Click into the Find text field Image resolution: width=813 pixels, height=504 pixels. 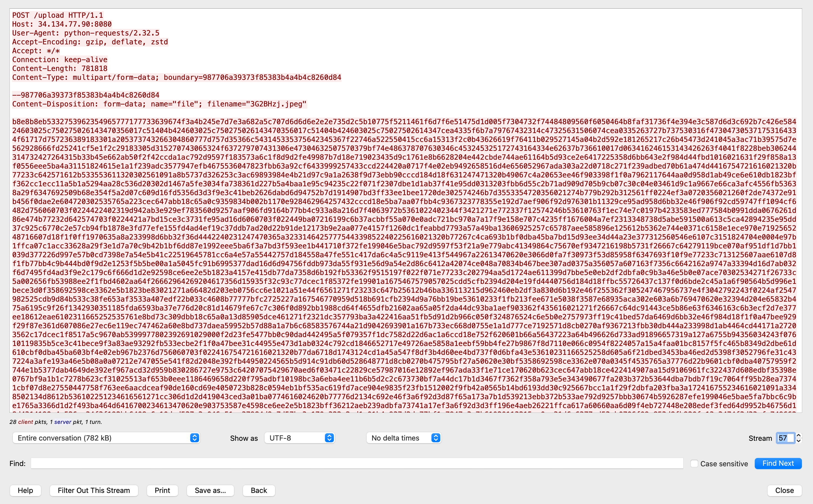(357, 463)
